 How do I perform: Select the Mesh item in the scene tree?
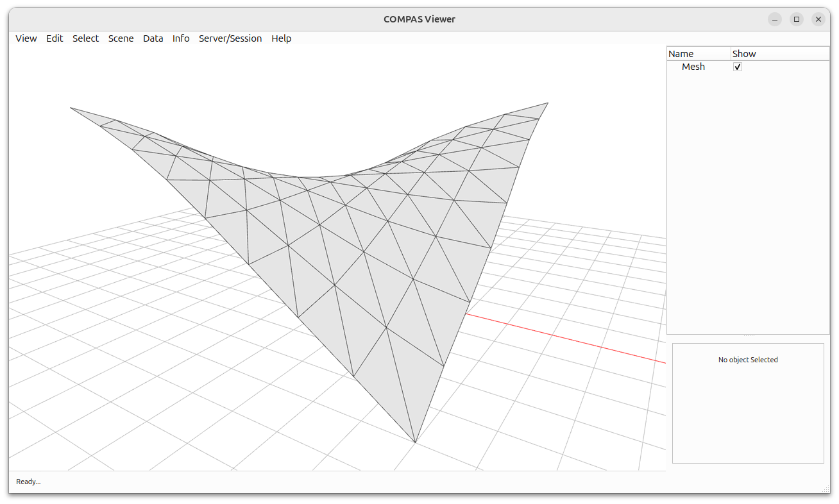pyautogui.click(x=693, y=66)
